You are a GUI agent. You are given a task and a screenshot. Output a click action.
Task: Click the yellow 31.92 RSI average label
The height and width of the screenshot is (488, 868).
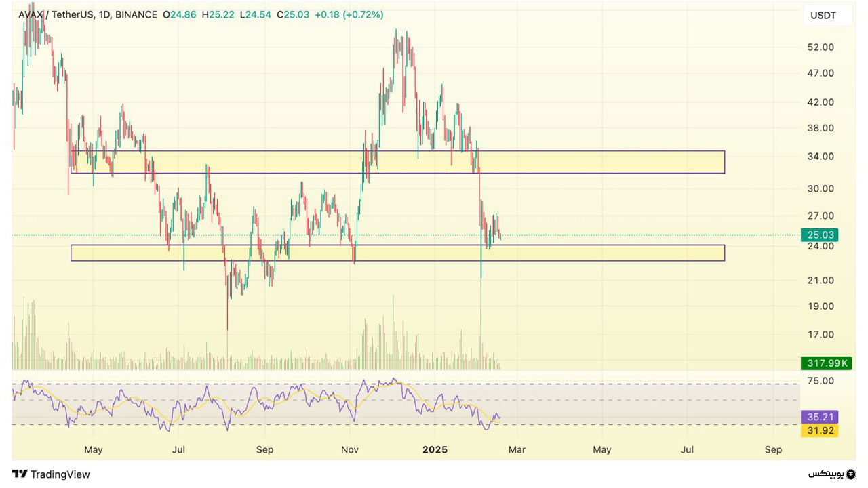pos(819,430)
